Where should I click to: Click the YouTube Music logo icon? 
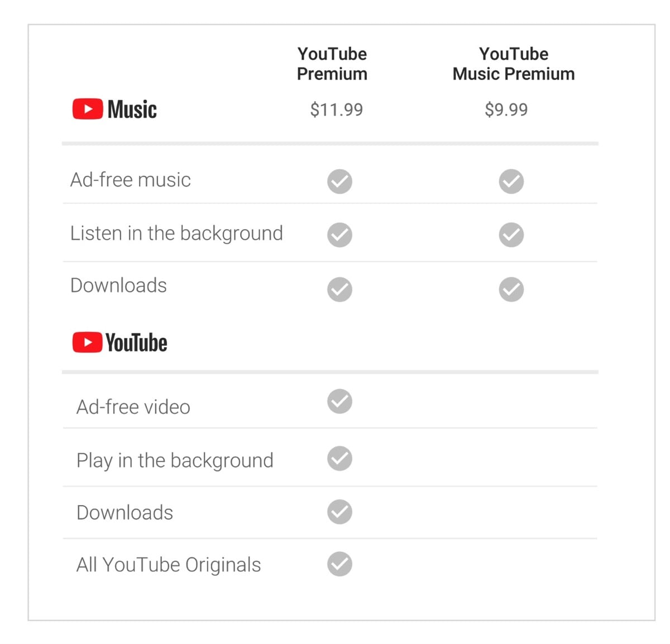pyautogui.click(x=88, y=109)
